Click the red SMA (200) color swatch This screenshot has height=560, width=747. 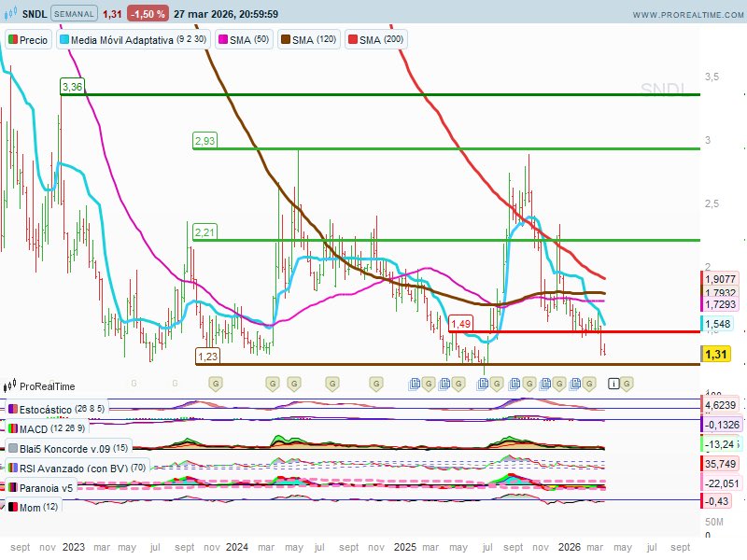click(x=353, y=39)
